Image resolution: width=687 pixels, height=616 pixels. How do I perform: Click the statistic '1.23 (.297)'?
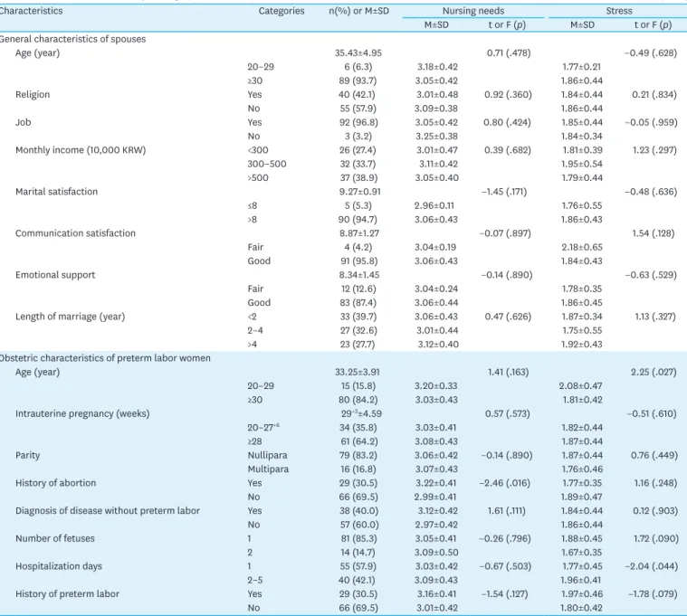(x=654, y=150)
